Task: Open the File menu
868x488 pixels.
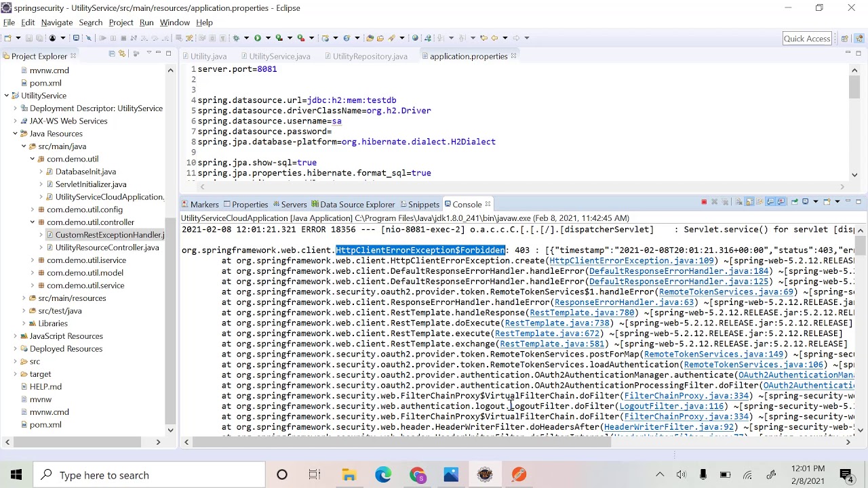Action: coord(9,22)
